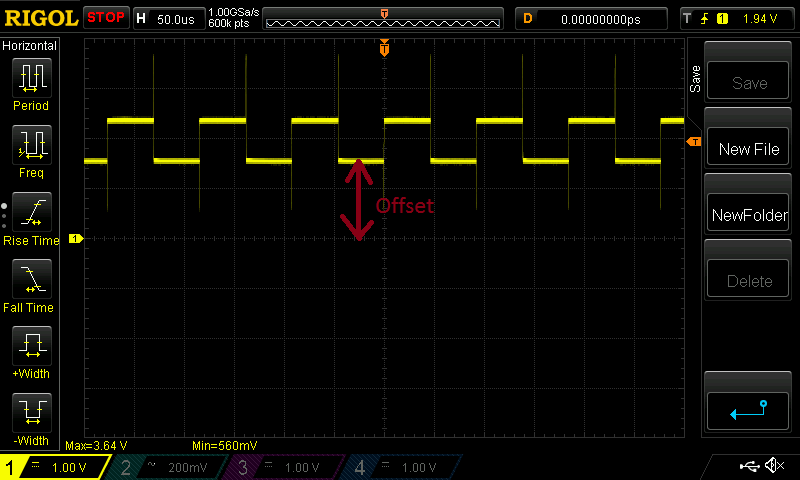
Task: Select the Freq measurement icon
Action: [x=32, y=144]
